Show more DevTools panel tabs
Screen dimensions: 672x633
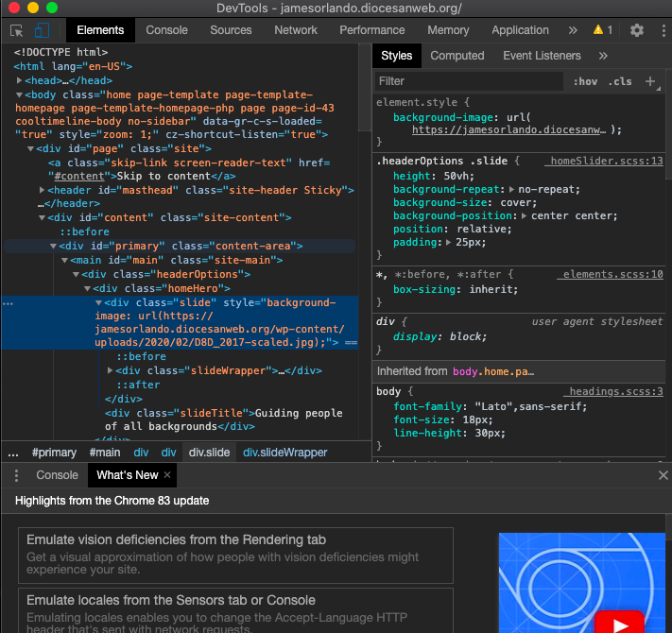tap(571, 30)
